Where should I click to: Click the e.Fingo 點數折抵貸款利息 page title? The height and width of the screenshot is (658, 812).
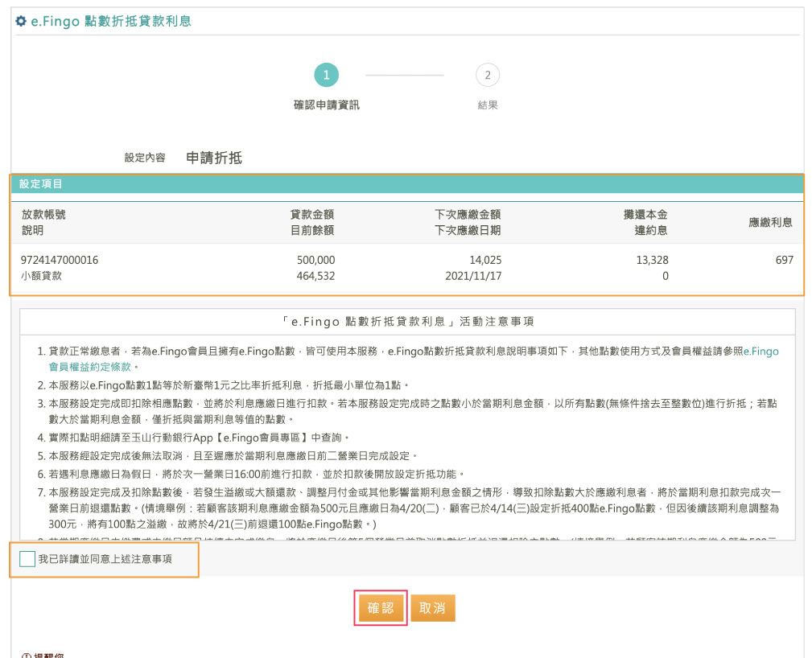111,21
